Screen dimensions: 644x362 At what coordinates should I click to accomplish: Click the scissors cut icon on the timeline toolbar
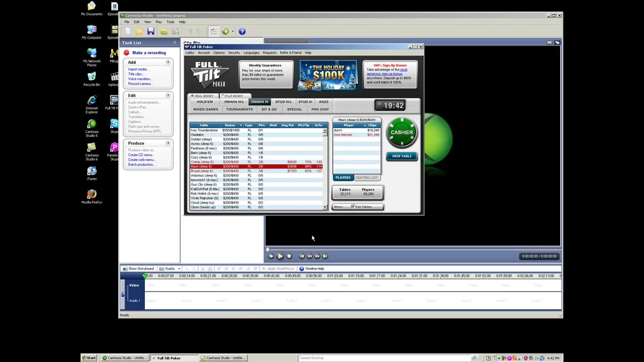click(x=203, y=268)
